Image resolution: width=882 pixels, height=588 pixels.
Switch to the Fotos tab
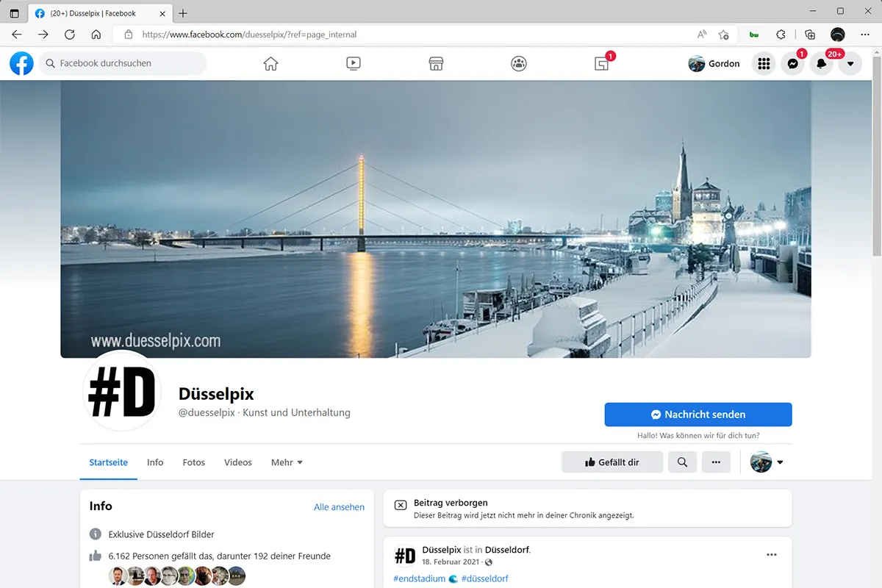194,462
